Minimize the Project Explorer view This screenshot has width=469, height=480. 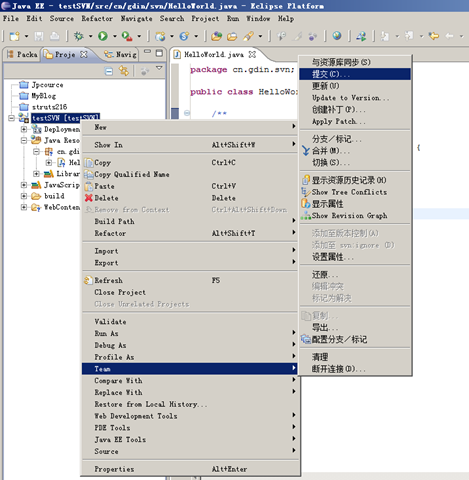[x=147, y=52]
